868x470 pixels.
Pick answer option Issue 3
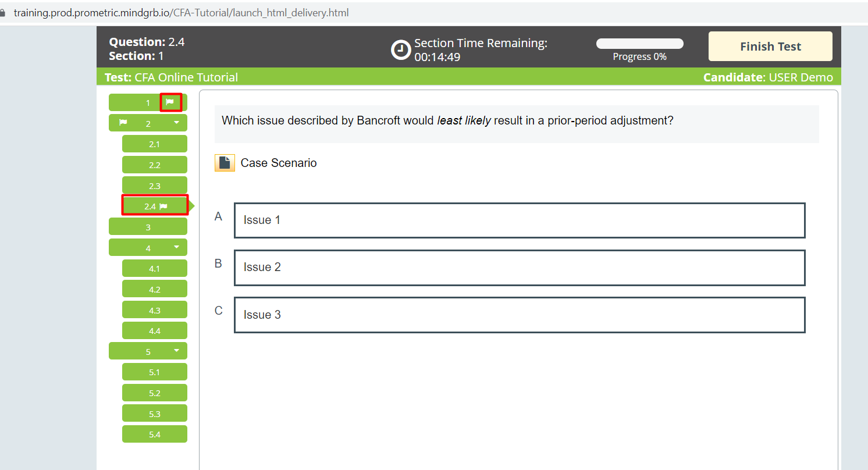(519, 315)
